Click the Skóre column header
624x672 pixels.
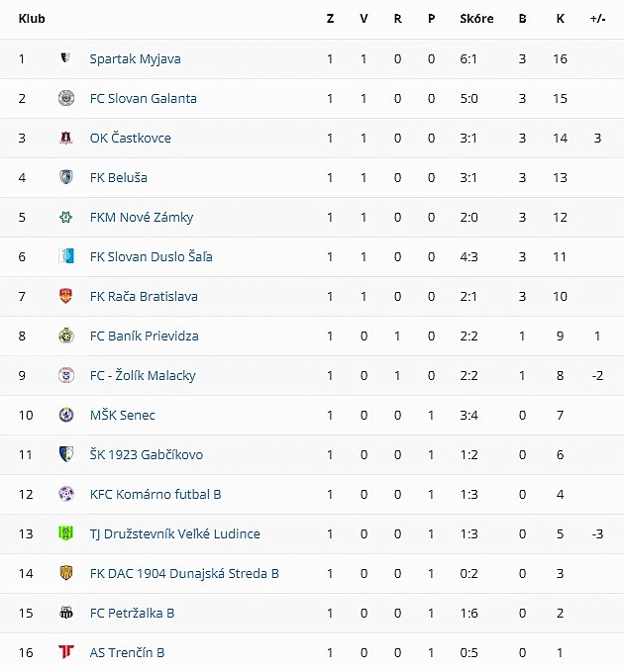coord(476,19)
